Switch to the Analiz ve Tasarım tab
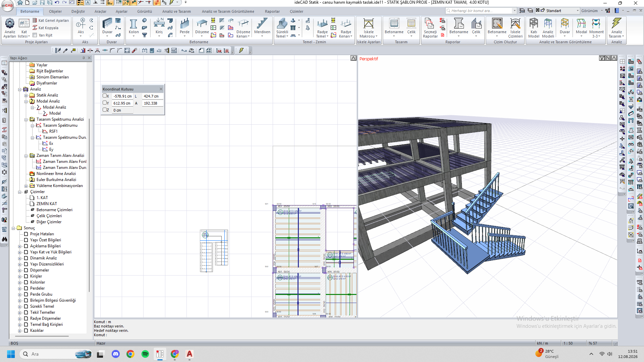644x362 pixels. tap(176, 11)
